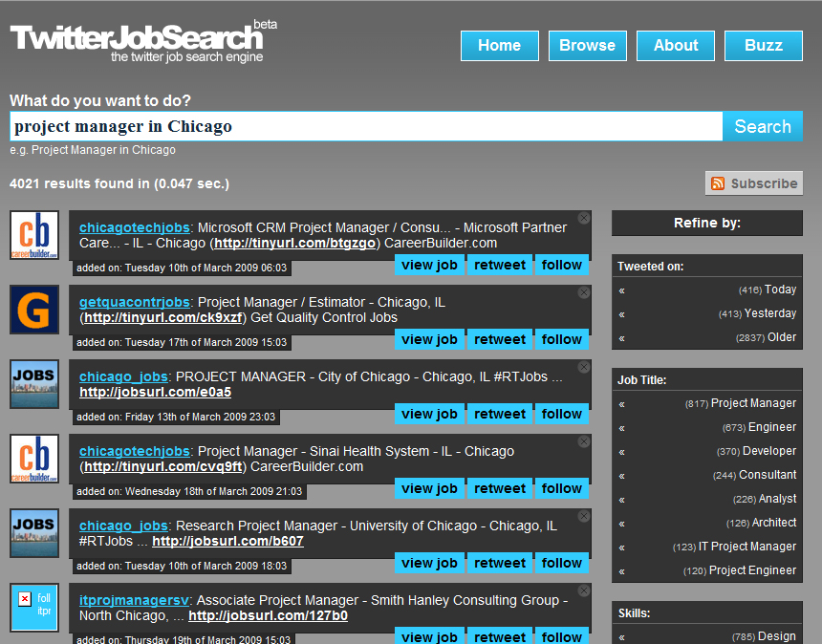The height and width of the screenshot is (644, 822).
Task: Click the arrow beside Project Engineer filter
Action: pyautogui.click(x=621, y=571)
